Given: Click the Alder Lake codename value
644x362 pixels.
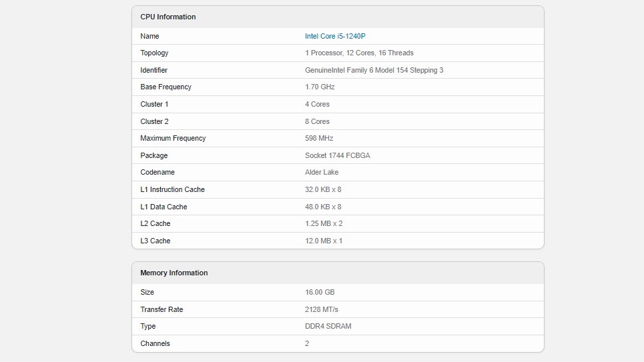Looking at the screenshot, I should 322,172.
